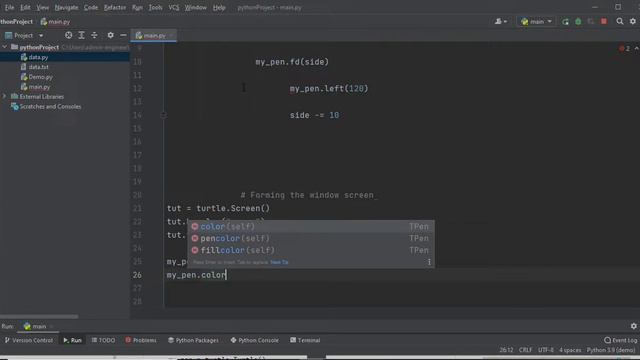Open Run panel settings gear
Viewport: 640px width, 360px height.
point(633,326)
